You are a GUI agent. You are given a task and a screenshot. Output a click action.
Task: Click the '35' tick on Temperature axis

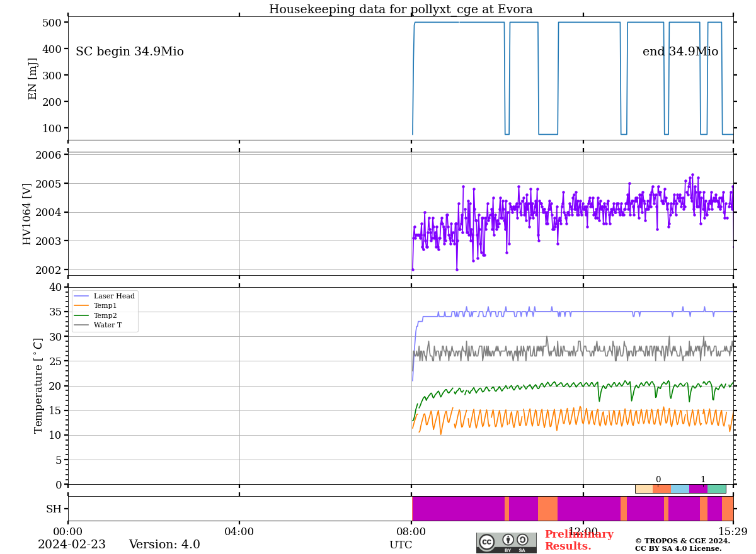[x=55, y=312]
